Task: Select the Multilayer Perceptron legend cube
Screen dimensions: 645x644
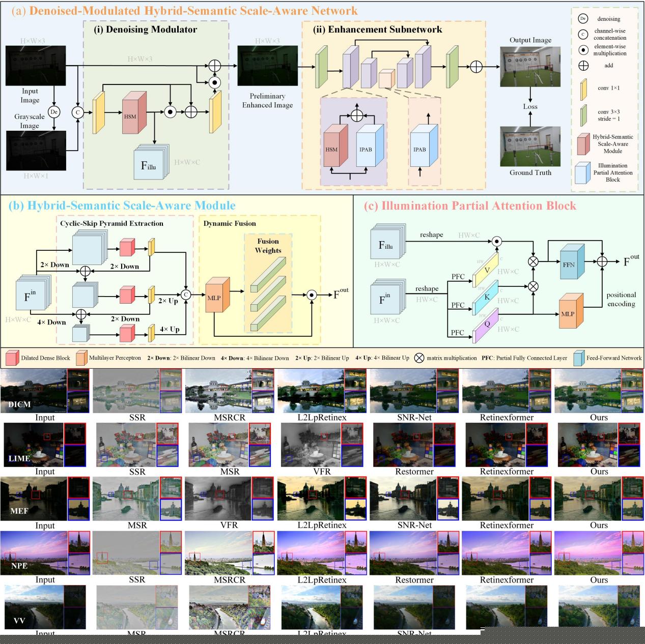Action: [x=81, y=358]
